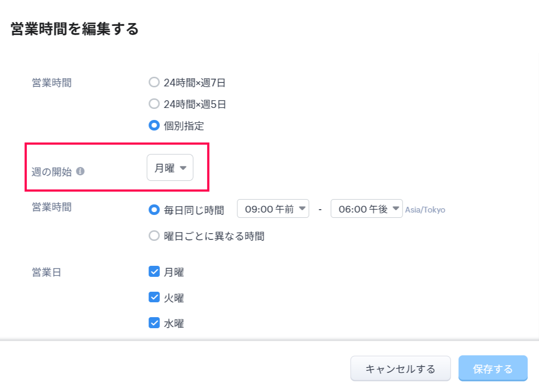This screenshot has width=539, height=392.
Task: Choose the 個別指定 radio button
Action: tap(154, 126)
